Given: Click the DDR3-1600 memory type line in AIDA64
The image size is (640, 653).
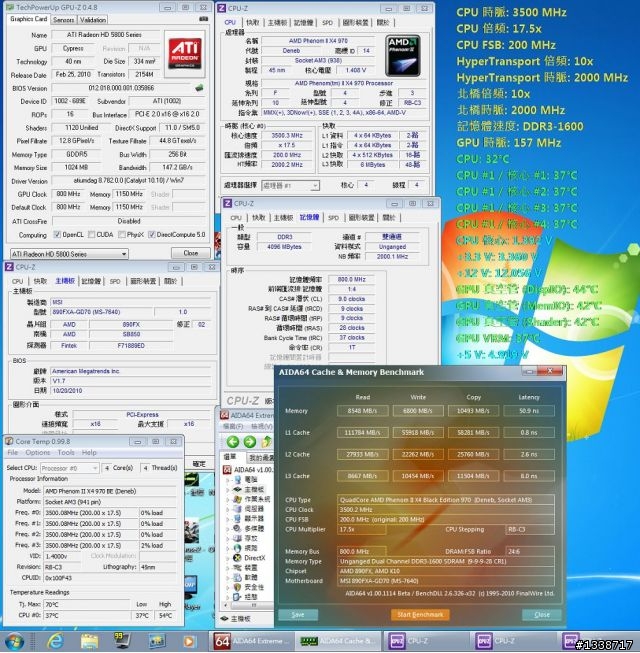Looking at the screenshot, I should tap(446, 561).
